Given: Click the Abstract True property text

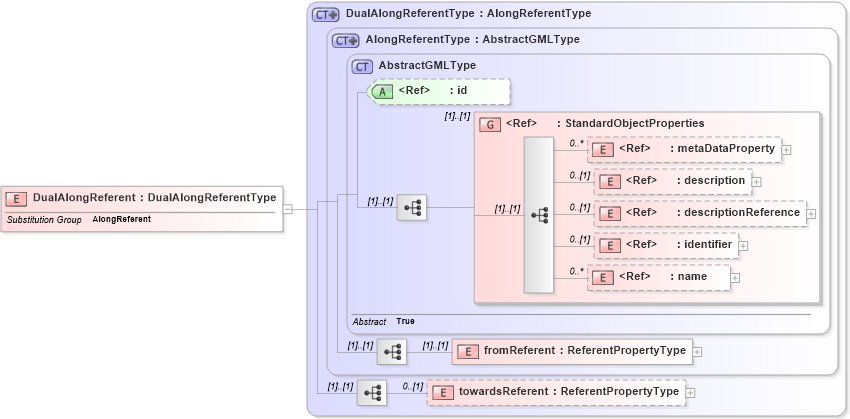Looking at the screenshot, I should click(383, 321).
